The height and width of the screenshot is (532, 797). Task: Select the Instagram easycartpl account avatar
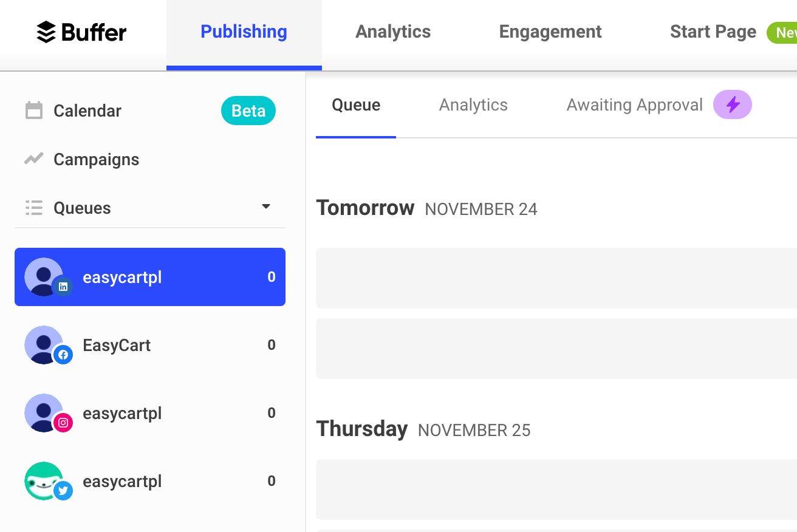pyautogui.click(x=44, y=413)
